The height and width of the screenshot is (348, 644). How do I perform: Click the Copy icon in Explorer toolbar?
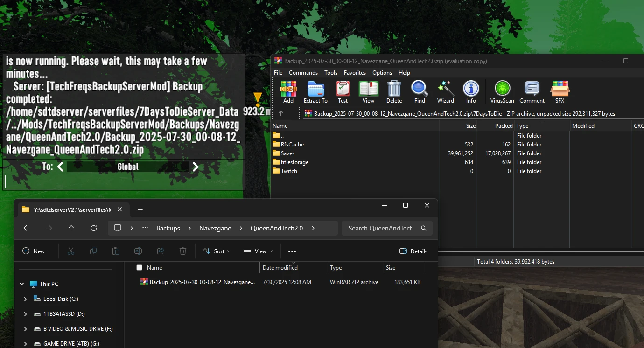pos(93,251)
